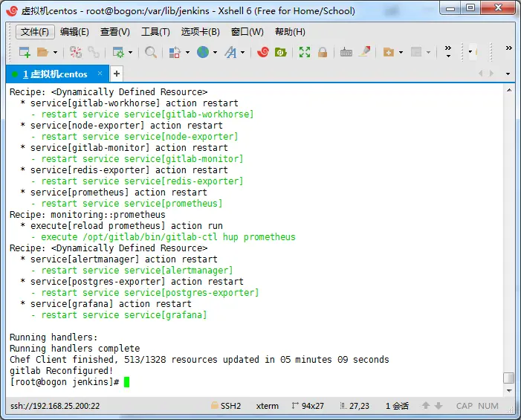Viewport: 521px width, 420px height.
Task: Click the Open Session folder icon
Action: coord(42,52)
